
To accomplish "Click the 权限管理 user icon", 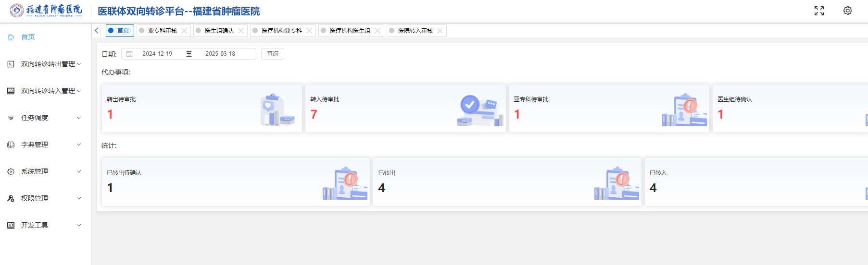I will [x=11, y=198].
